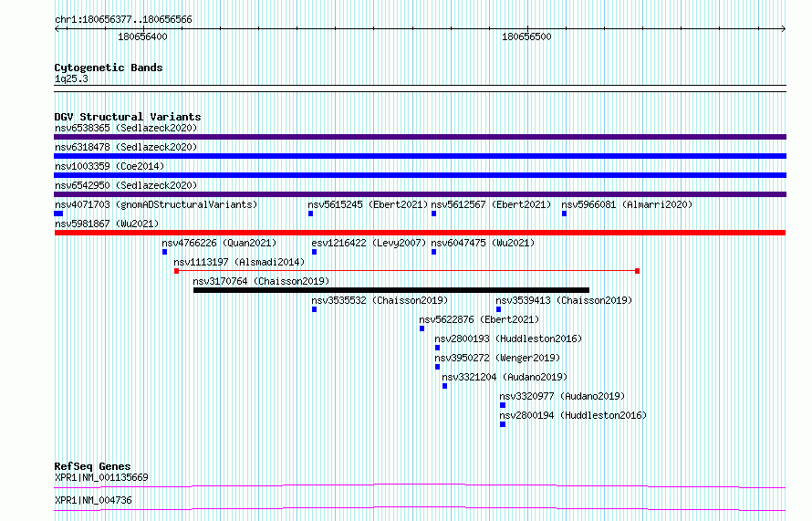Click the nsv5622876 (Ebert2021) label
This screenshot has height=521, width=812.
click(x=480, y=319)
